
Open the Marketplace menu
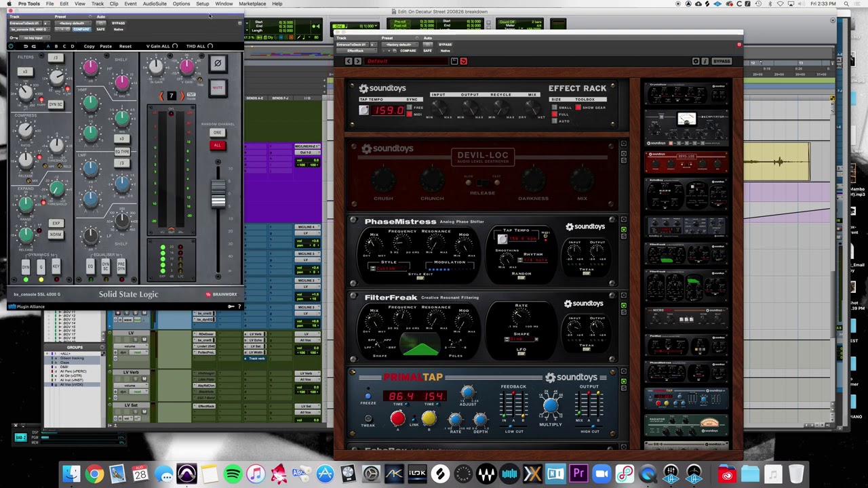[x=252, y=4]
